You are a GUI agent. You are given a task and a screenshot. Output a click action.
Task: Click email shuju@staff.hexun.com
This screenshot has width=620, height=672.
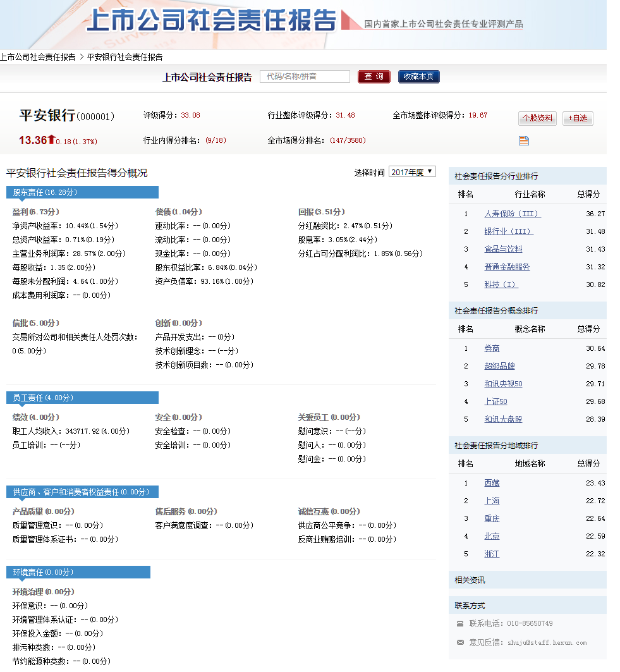pyautogui.click(x=547, y=642)
